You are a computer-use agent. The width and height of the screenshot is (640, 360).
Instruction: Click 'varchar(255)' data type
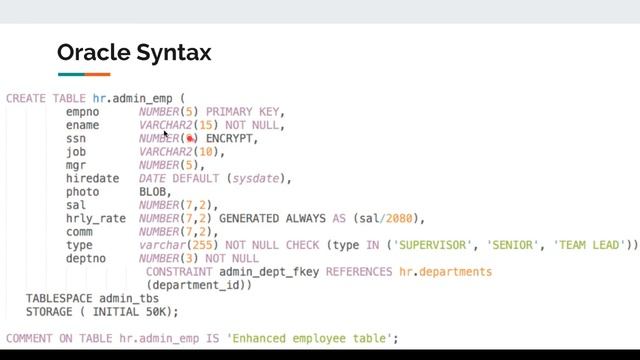pyautogui.click(x=178, y=245)
